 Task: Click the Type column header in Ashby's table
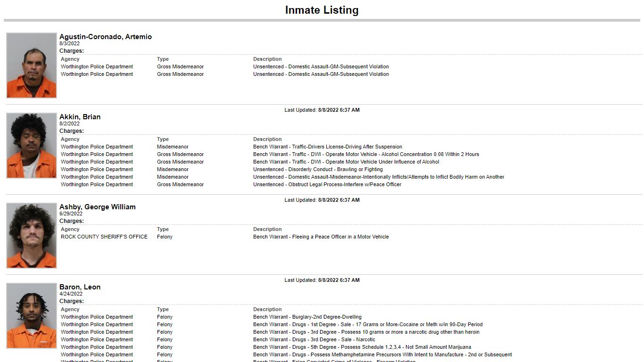click(163, 230)
